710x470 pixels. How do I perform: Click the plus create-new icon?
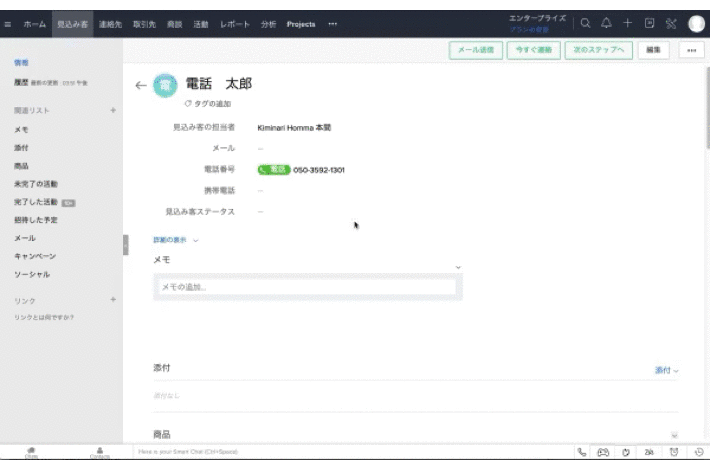(x=627, y=23)
